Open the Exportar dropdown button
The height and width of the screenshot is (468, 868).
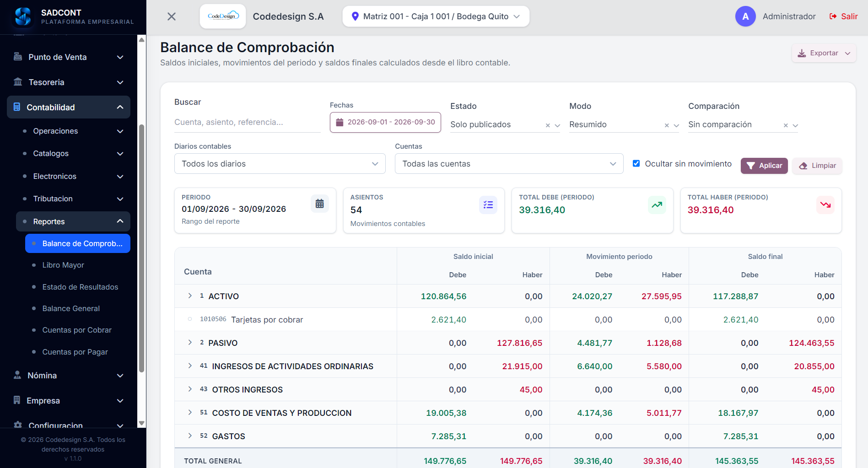[x=824, y=53]
